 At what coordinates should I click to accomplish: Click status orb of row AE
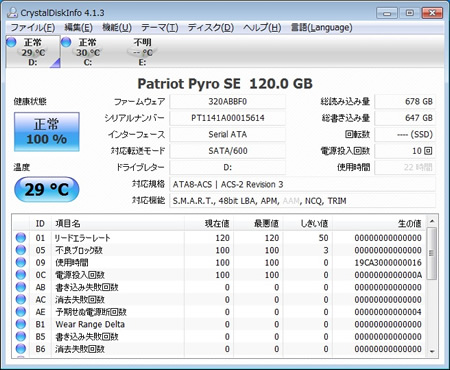[x=21, y=312]
